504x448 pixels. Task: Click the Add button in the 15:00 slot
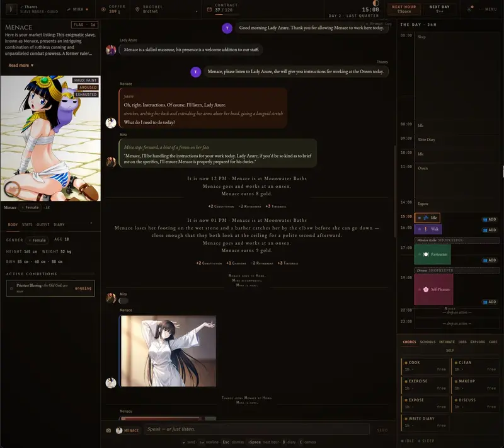(490, 219)
